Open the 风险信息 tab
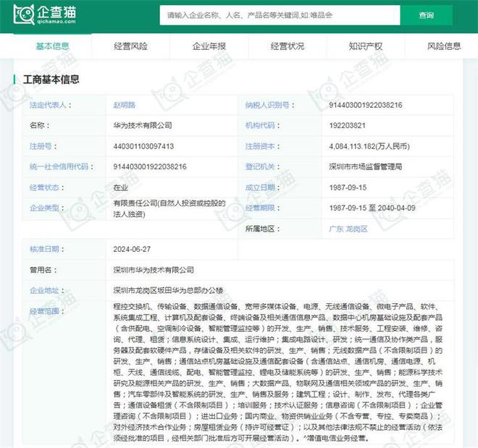 [x=444, y=46]
